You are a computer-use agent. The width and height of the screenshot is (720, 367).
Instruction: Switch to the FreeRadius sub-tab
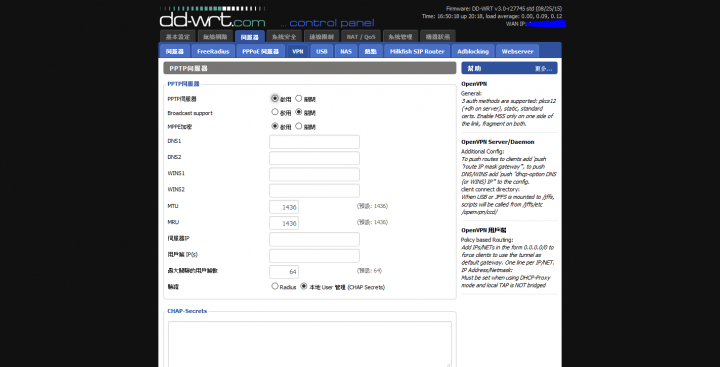[213, 51]
